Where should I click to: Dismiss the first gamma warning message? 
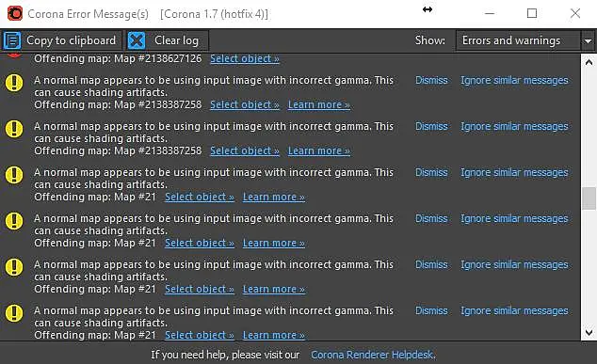(x=431, y=80)
